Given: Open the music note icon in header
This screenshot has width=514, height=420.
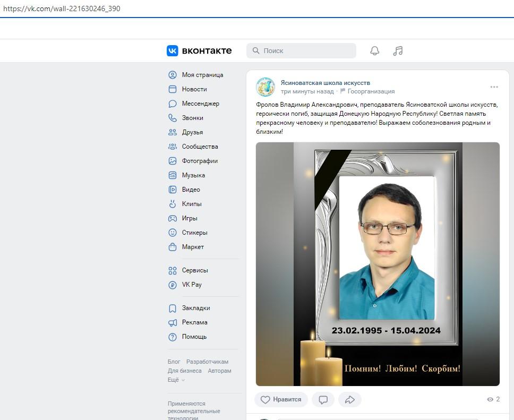Looking at the screenshot, I should click(398, 51).
